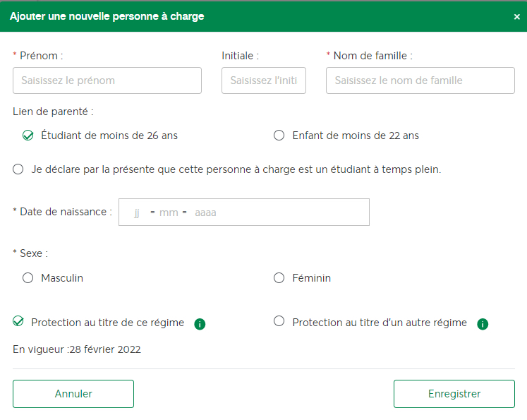Screen dimensions: 527x420
Task: Select Étudiant de moins de 26 ans
Action: [x=28, y=136]
